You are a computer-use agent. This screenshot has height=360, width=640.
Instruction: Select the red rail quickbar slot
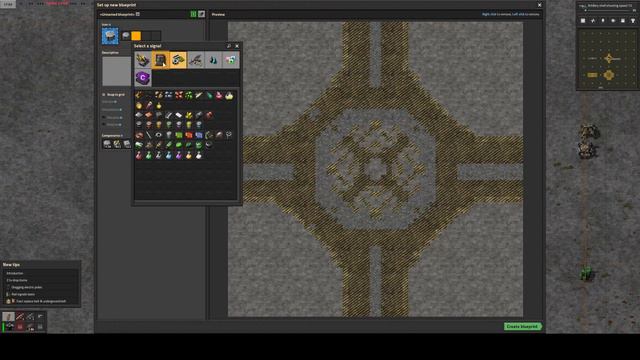pyautogui.click(x=20, y=316)
